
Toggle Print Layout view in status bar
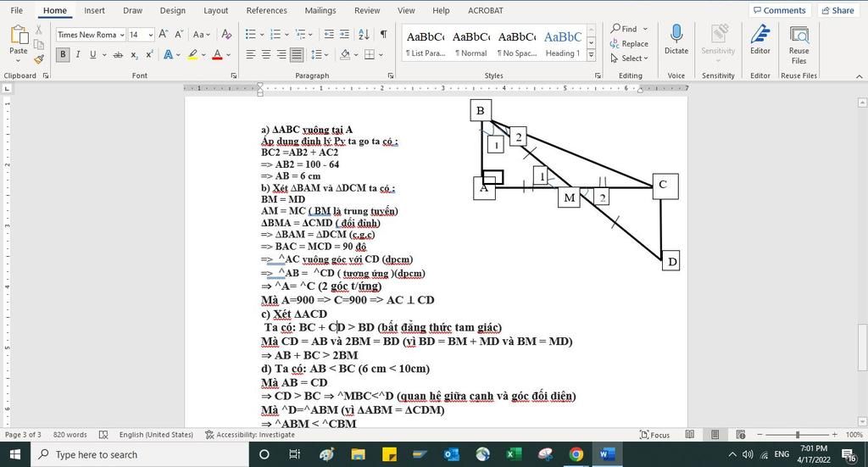715,435
